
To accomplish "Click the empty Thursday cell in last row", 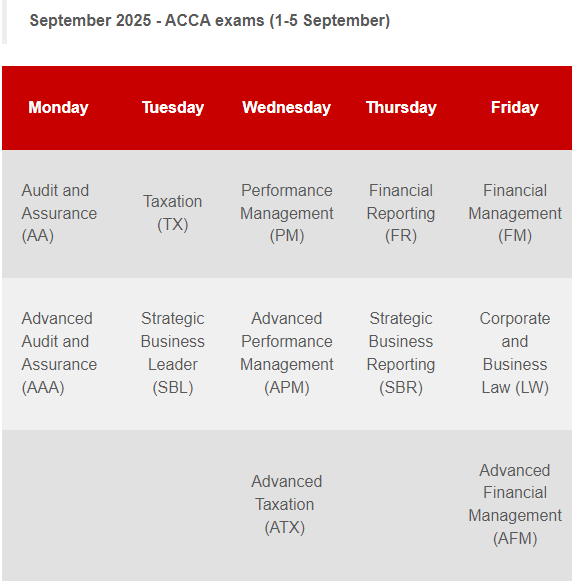I will tap(401, 505).
